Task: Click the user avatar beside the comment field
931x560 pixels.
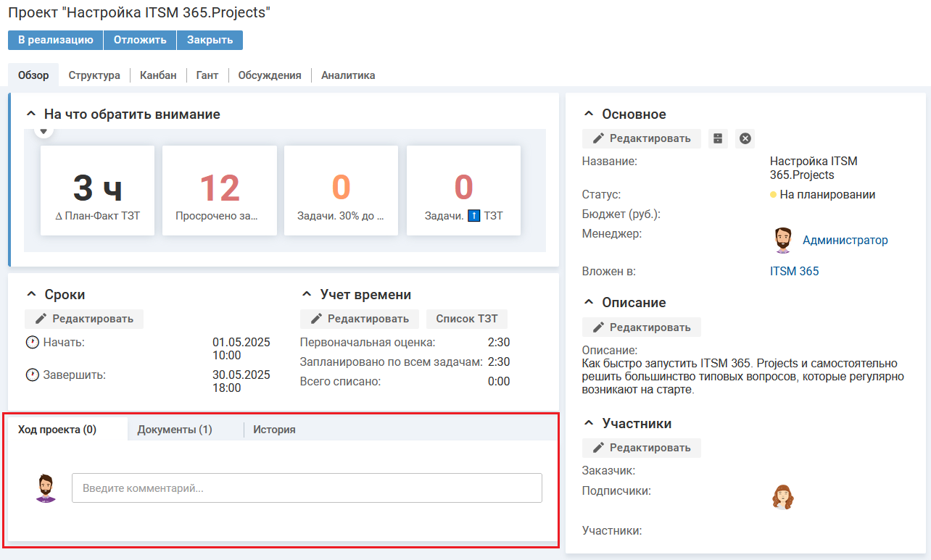Action: (46, 488)
